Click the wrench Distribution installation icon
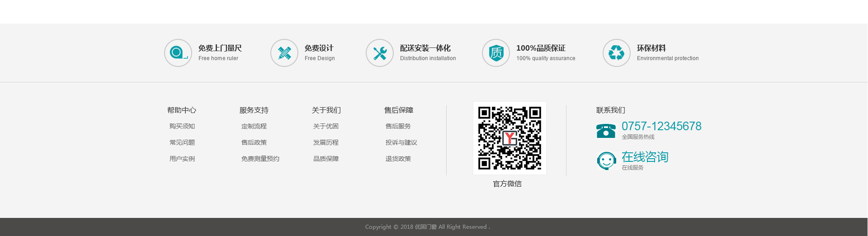868x236 pixels. (380, 53)
